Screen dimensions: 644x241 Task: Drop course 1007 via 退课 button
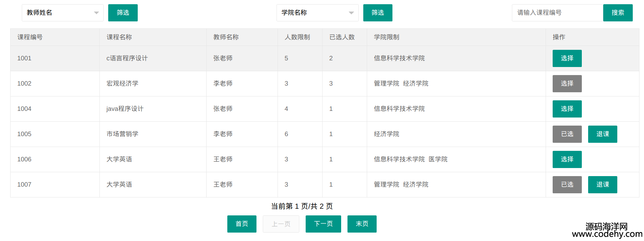pyautogui.click(x=602, y=185)
